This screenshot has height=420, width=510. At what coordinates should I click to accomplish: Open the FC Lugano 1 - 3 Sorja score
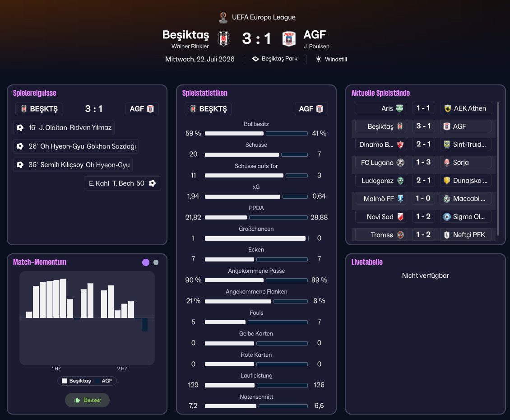coord(423,162)
